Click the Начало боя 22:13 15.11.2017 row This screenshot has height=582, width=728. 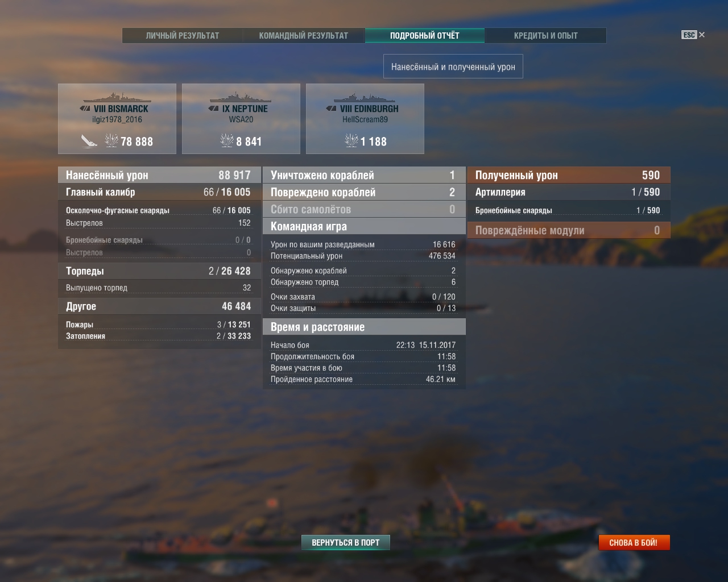click(364, 345)
